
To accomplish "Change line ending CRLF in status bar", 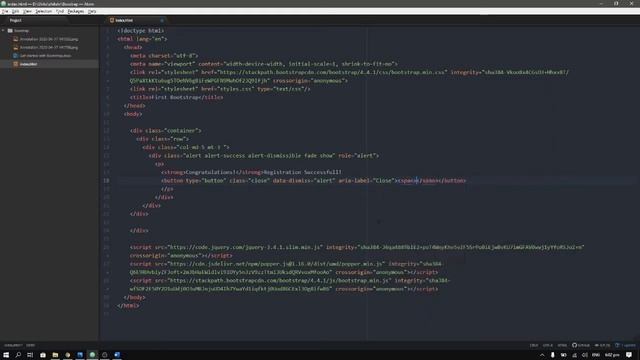I will (x=533, y=345).
